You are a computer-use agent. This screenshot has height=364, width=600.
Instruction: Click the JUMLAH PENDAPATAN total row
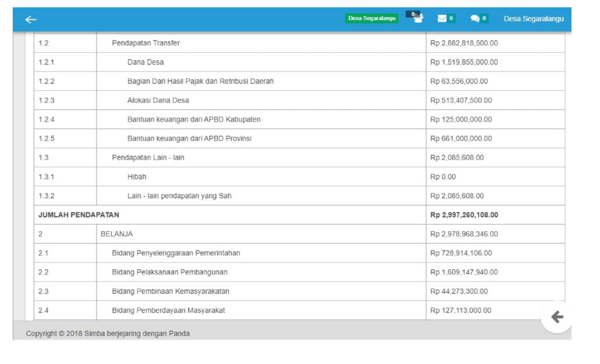point(79,215)
